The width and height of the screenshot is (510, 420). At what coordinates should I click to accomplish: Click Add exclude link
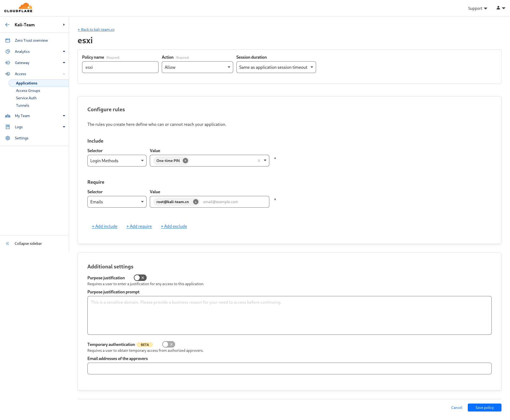174,226
